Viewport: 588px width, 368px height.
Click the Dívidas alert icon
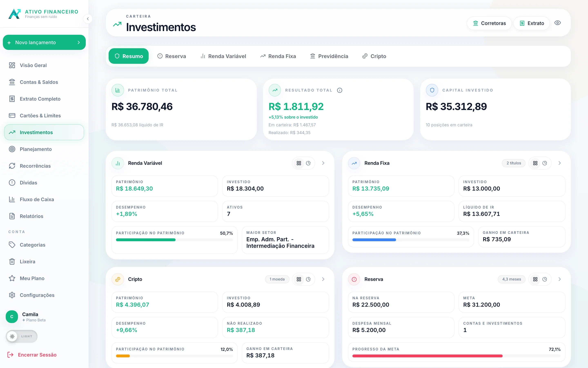tap(12, 183)
